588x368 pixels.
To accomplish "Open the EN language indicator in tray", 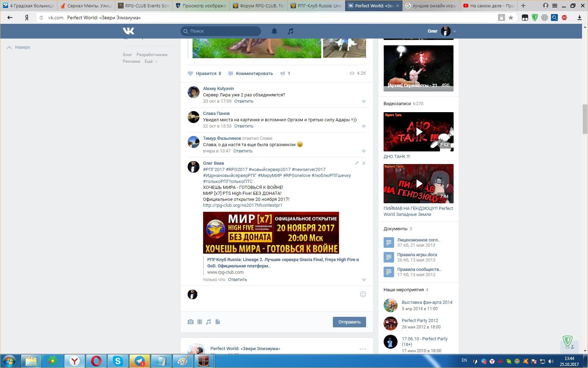I will coord(464,360).
